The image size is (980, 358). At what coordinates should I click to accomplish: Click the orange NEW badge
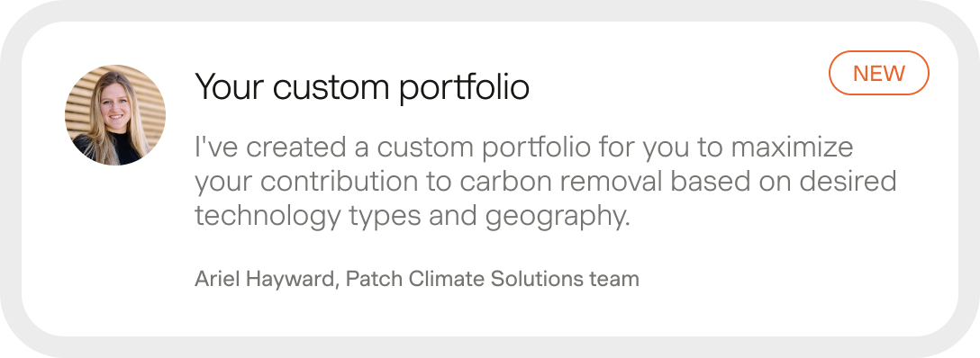point(879,73)
